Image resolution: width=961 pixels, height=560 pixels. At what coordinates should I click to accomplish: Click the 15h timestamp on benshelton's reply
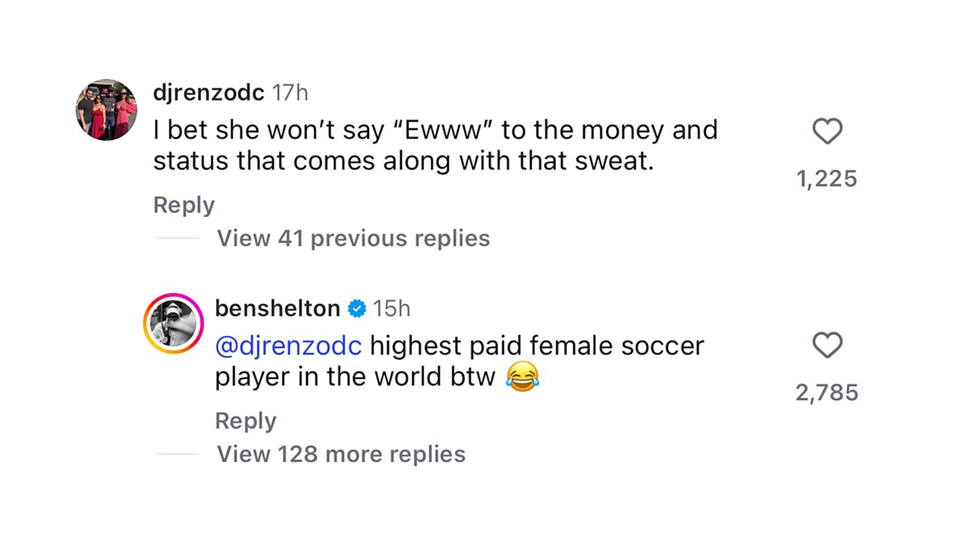click(x=392, y=308)
